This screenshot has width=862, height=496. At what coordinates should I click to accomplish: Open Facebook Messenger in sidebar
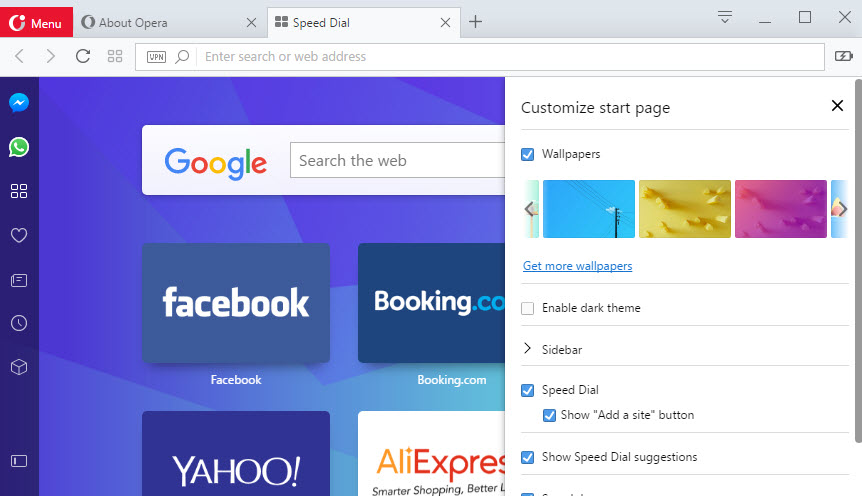pos(19,103)
